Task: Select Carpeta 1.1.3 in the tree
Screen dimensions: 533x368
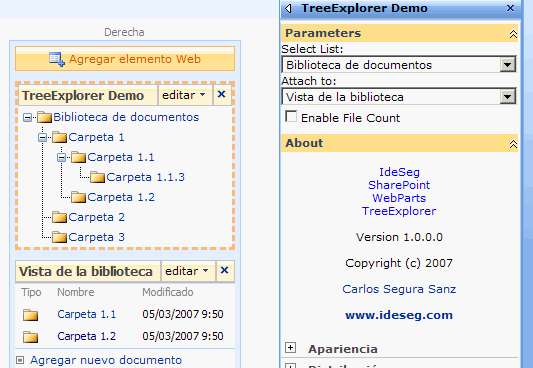Action: (x=145, y=177)
